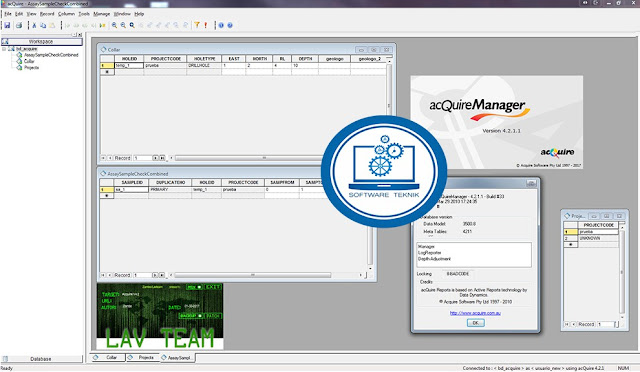Click next record arrow in Collar window
The width and height of the screenshot is (640, 372).
pos(155,158)
